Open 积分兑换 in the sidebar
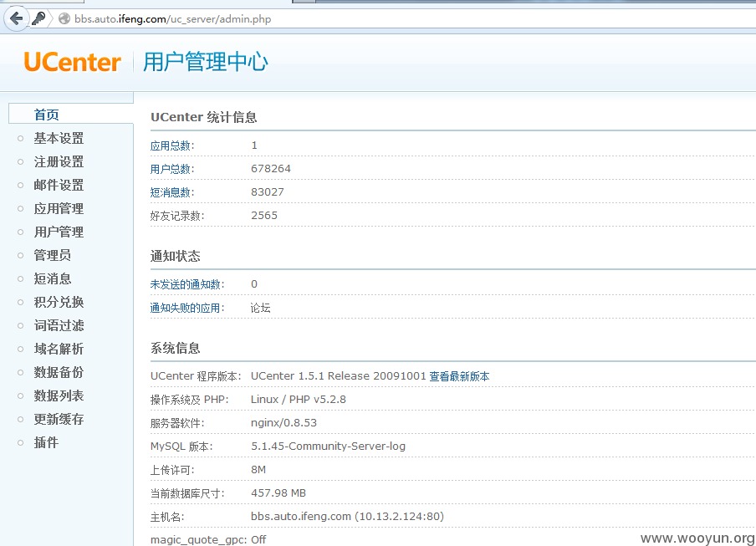 tap(59, 302)
